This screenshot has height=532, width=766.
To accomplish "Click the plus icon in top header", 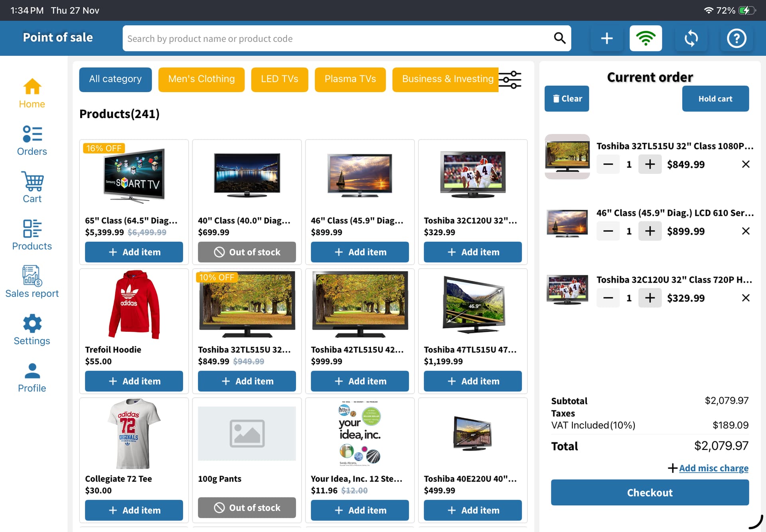I will pos(606,39).
